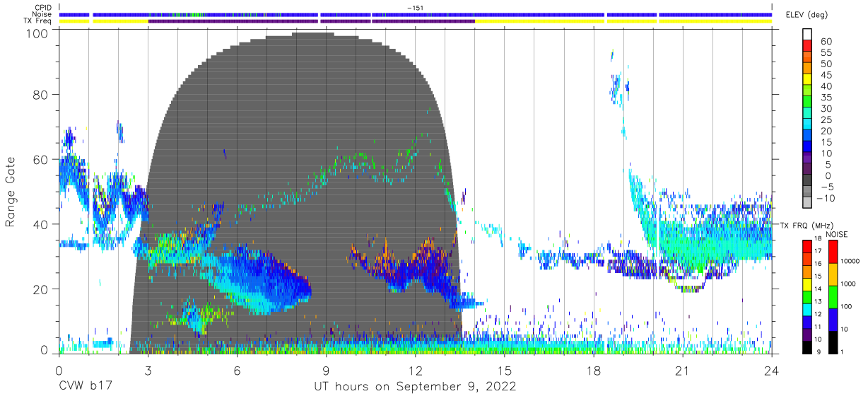
Task: Pick the light gray bottom ELEV colorbar segment
Action: point(807,202)
